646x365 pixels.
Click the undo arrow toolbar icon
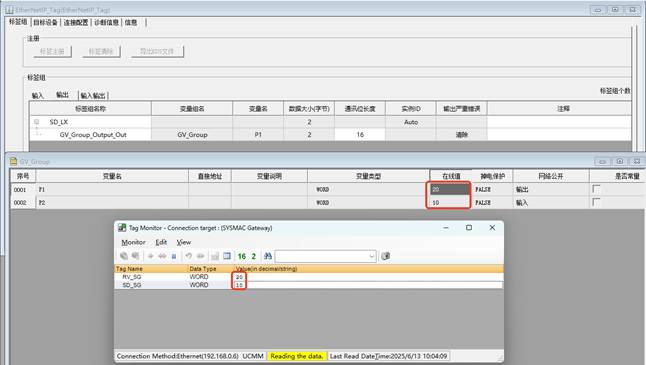(x=189, y=256)
